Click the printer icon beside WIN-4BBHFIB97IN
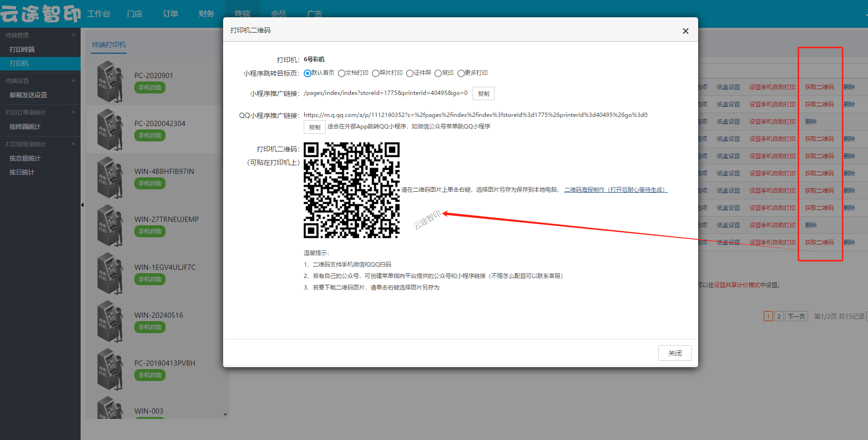Image resolution: width=868 pixels, height=440 pixels. coord(110,177)
